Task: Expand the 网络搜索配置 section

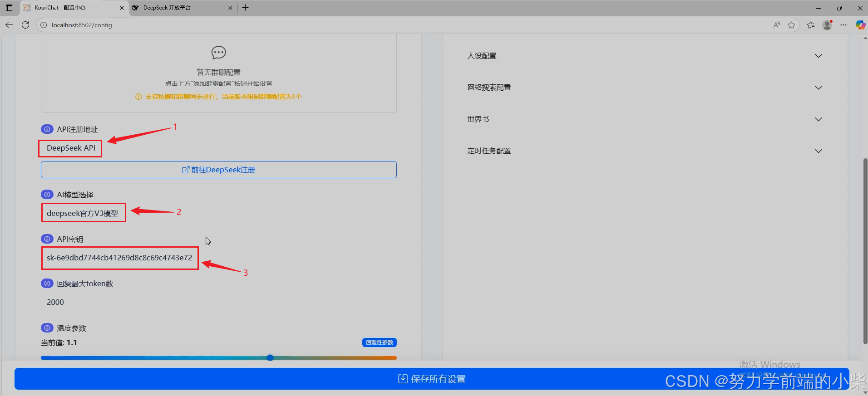Action: pos(645,88)
